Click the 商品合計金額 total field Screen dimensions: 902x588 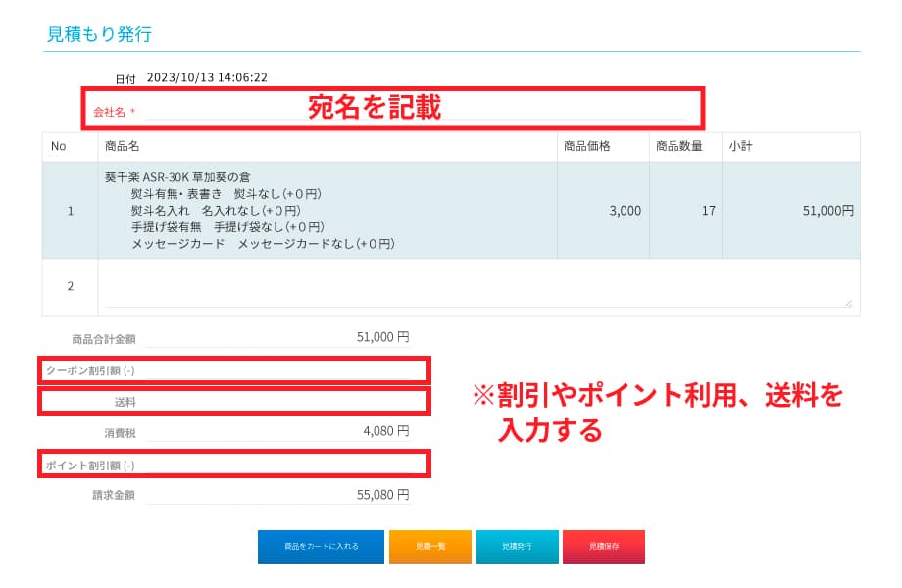pyautogui.click(x=277, y=338)
